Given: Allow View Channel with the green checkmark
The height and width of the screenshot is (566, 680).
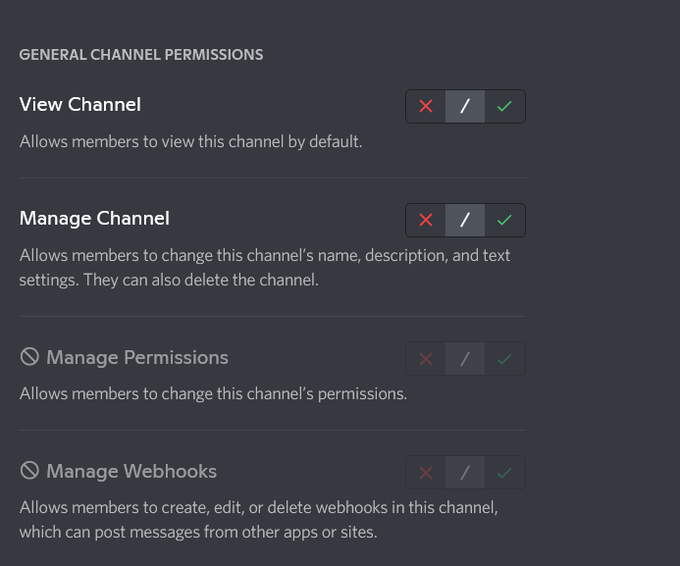Looking at the screenshot, I should [505, 106].
